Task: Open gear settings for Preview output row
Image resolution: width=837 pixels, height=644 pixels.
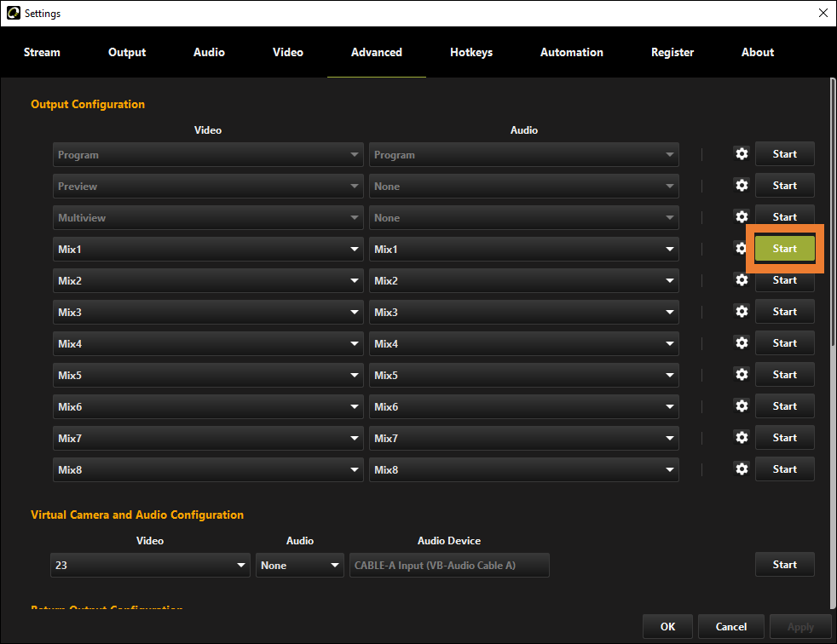Action: pyautogui.click(x=742, y=186)
